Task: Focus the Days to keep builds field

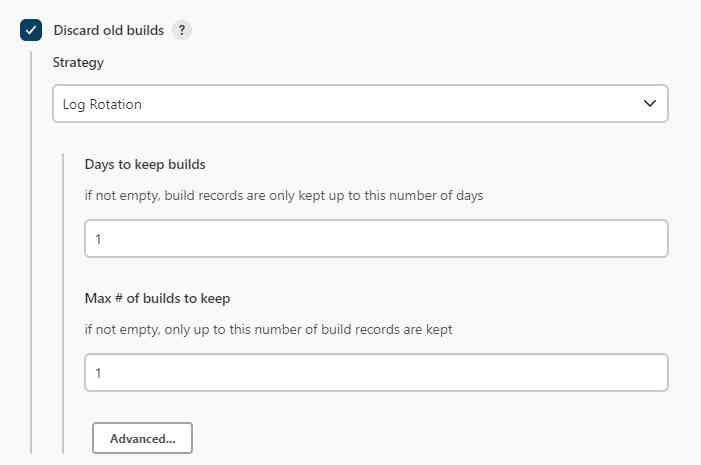Action: point(376,239)
